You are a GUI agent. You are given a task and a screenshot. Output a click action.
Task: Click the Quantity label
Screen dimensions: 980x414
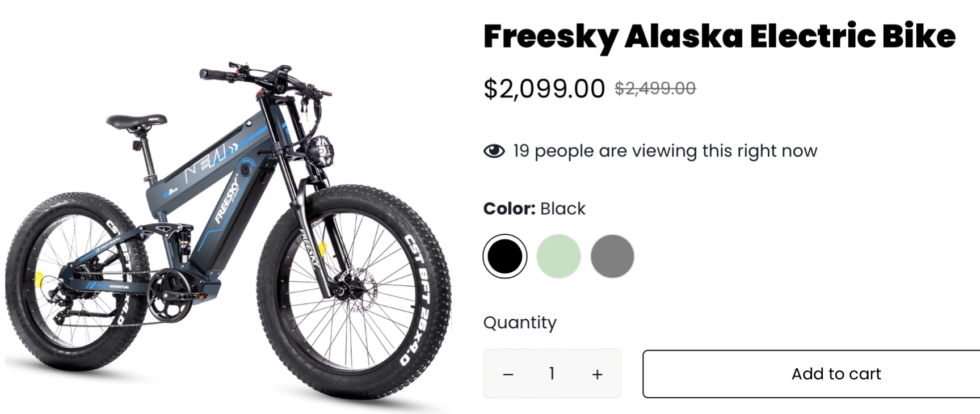point(520,323)
